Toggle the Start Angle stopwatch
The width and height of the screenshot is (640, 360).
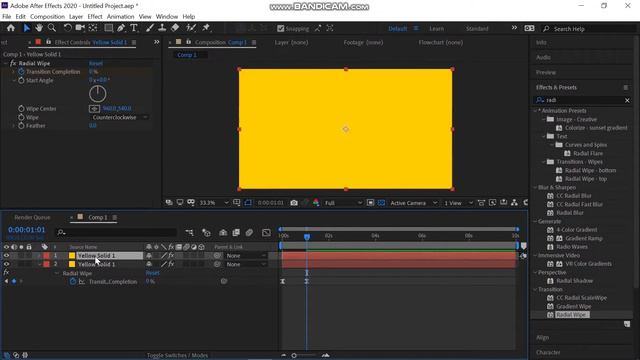(x=21, y=80)
